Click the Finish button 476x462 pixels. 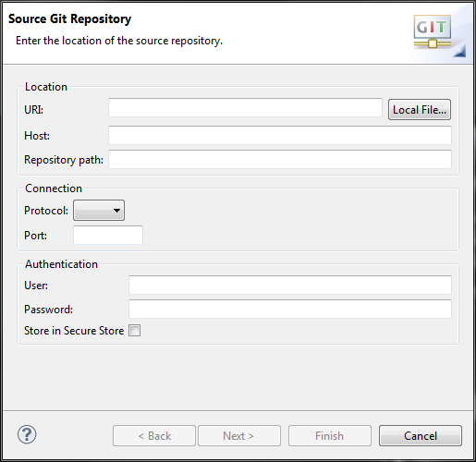pos(330,436)
